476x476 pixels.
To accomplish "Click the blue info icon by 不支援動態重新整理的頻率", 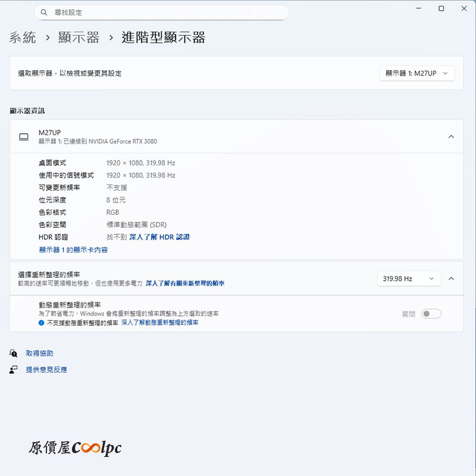I will 42,322.
